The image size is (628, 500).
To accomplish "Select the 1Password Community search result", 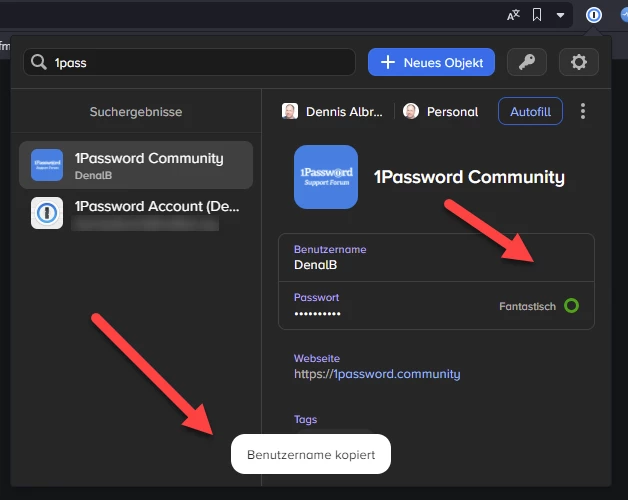I will tap(136, 165).
